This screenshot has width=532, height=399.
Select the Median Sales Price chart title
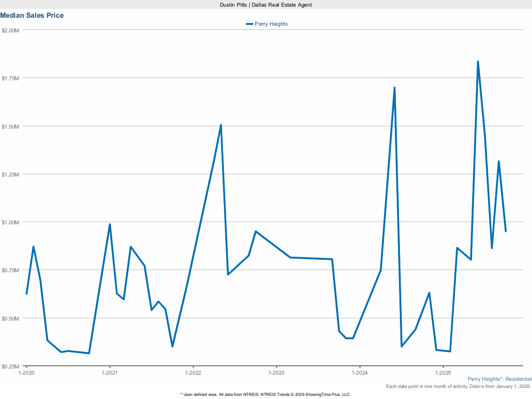[x=32, y=15]
